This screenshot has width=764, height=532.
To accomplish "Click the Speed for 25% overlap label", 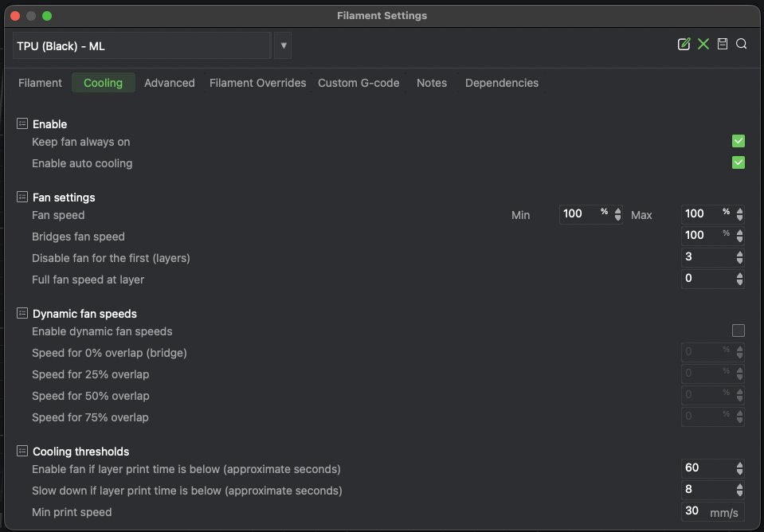I will click(x=90, y=374).
